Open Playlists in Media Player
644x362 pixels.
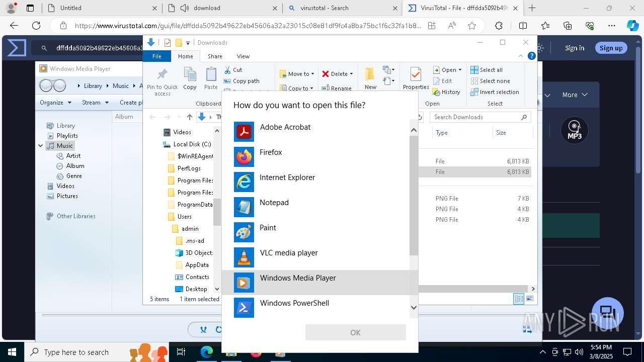[x=67, y=136]
